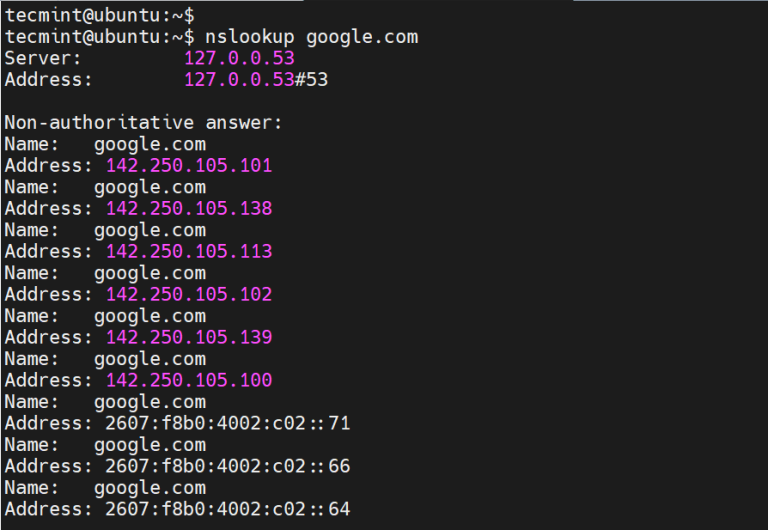
Task: Click the first google.com Name value
Action: [150, 144]
